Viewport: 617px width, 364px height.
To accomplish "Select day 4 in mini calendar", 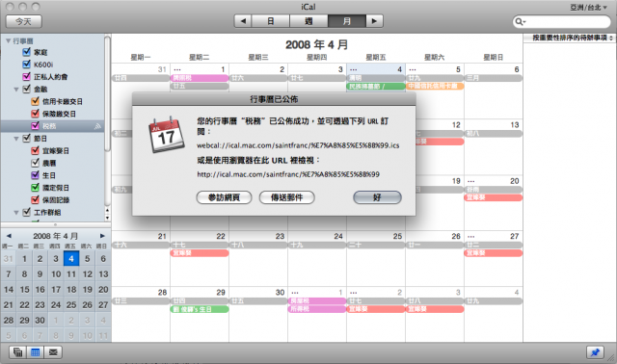I will click(x=71, y=259).
